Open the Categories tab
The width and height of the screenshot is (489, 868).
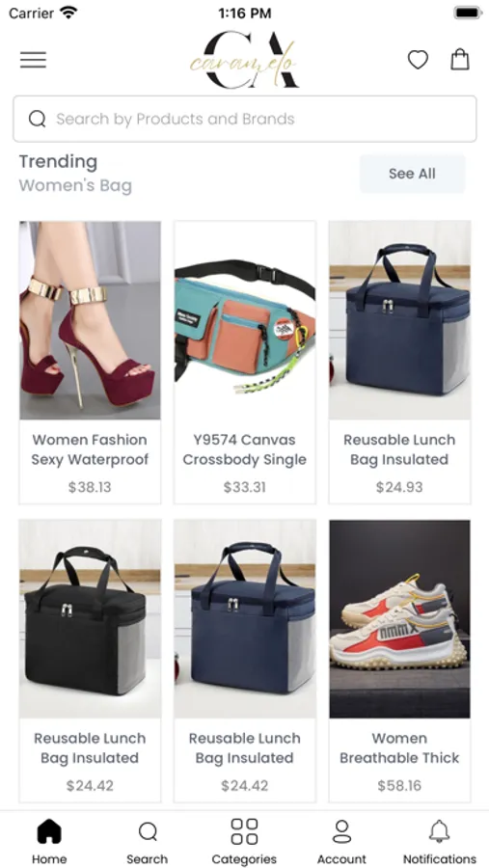coord(244,841)
